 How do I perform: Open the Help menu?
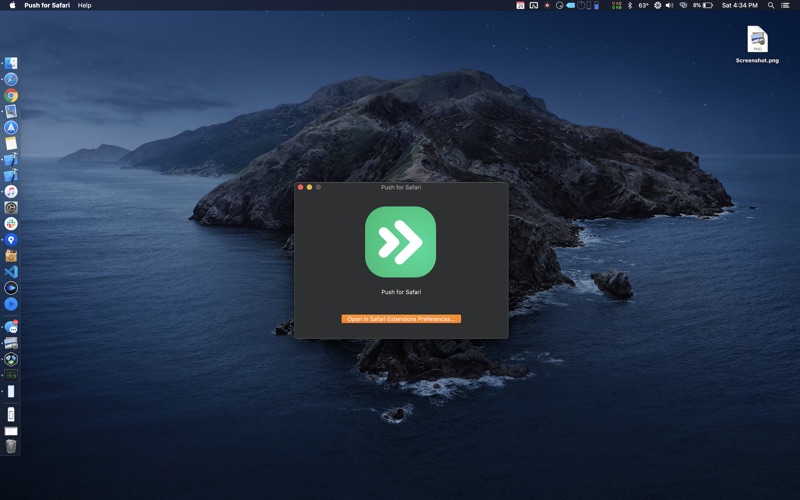tap(85, 5)
